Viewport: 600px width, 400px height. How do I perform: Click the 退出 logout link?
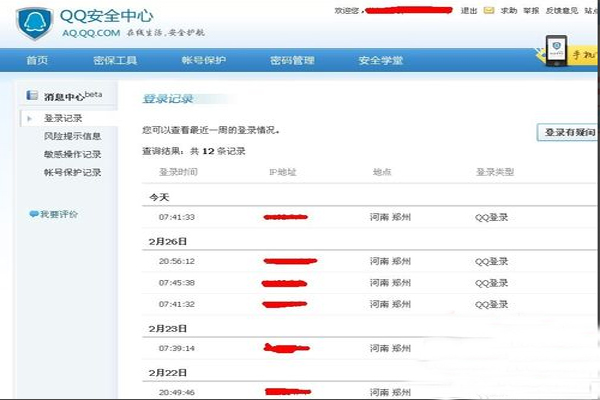(x=469, y=11)
